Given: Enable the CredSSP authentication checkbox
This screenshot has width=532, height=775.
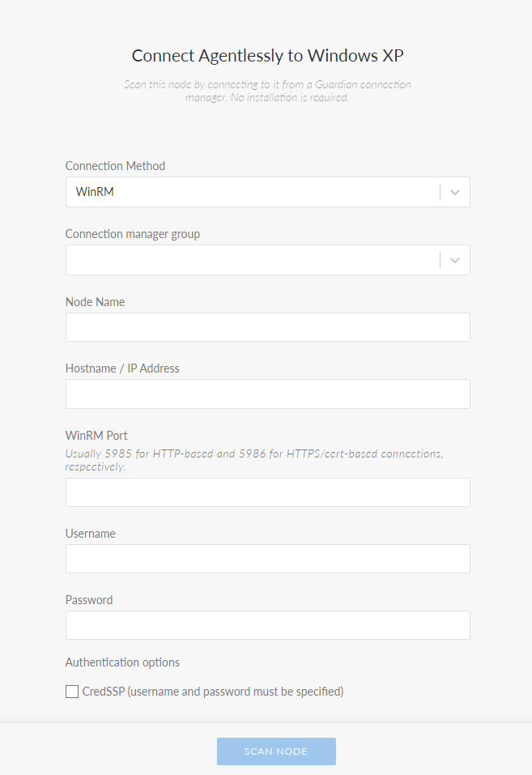Looking at the screenshot, I should [x=72, y=692].
